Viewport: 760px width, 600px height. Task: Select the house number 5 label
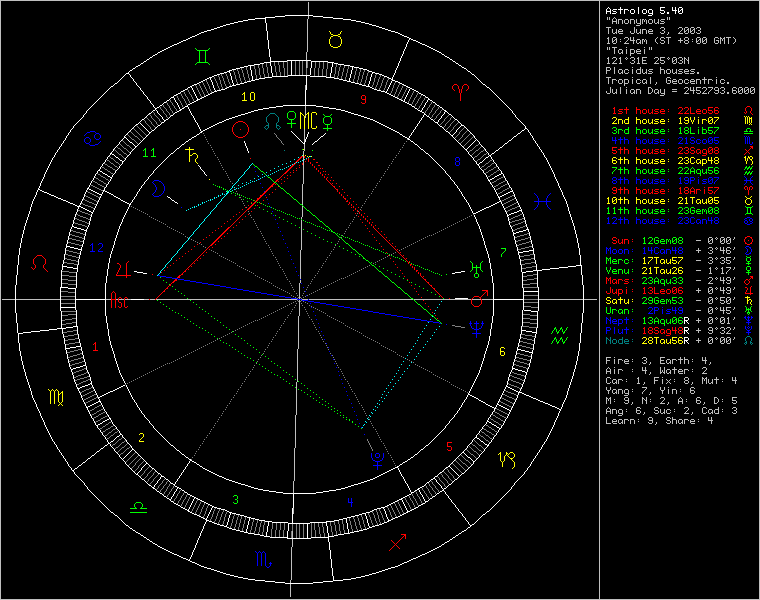tap(451, 446)
